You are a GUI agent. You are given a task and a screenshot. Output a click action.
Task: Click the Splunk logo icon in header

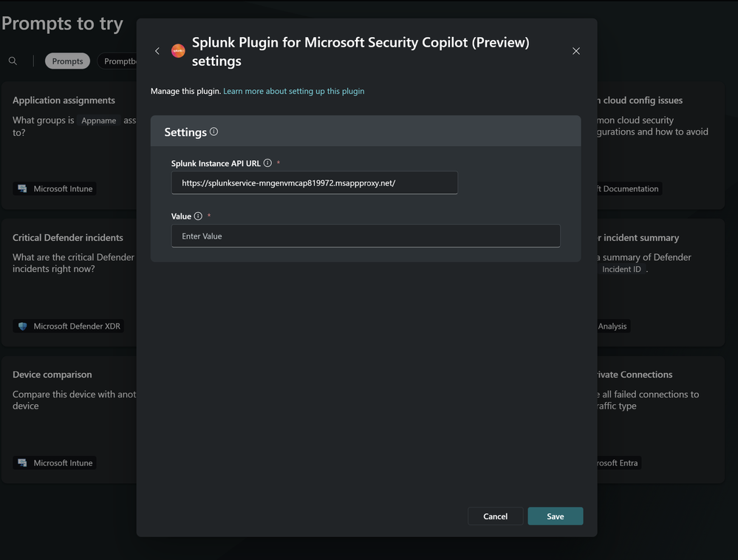point(178,51)
